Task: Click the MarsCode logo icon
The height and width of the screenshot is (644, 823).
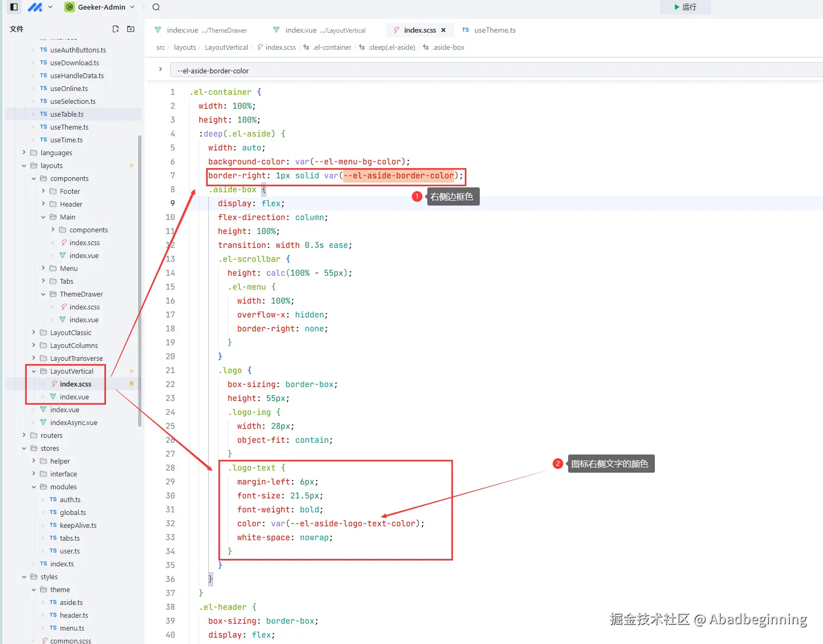Action: (x=35, y=7)
